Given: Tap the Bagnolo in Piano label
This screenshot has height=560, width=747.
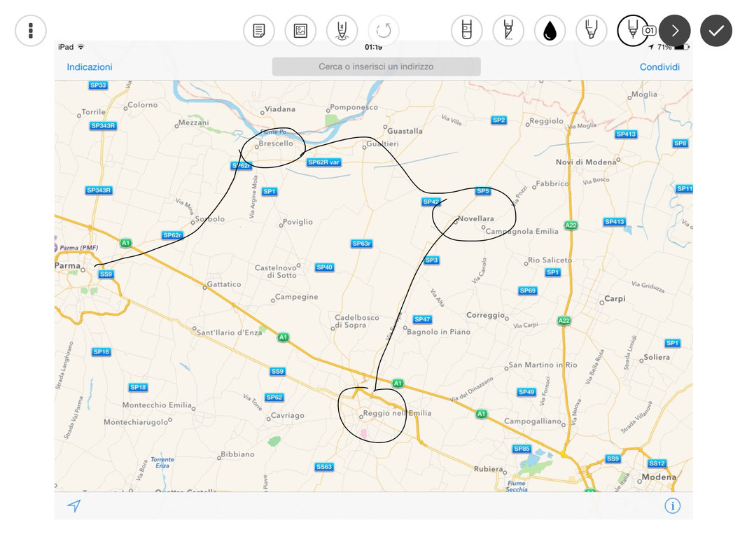Looking at the screenshot, I should point(438,332).
